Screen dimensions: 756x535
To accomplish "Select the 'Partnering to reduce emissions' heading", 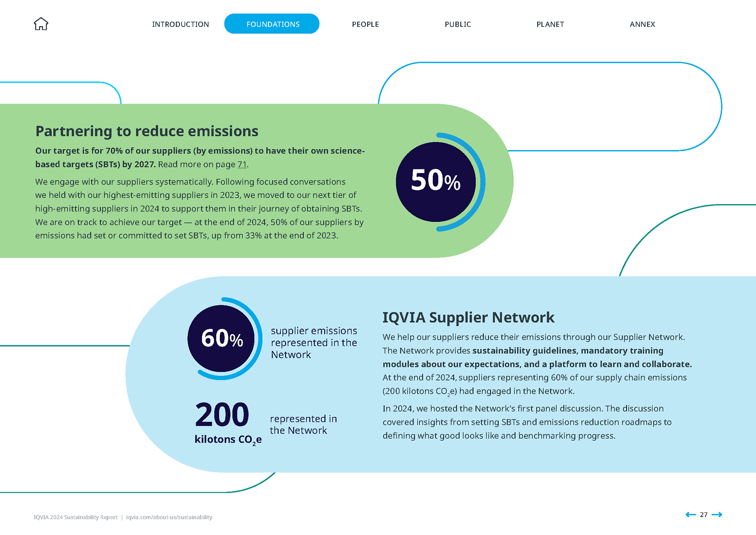I will [147, 131].
